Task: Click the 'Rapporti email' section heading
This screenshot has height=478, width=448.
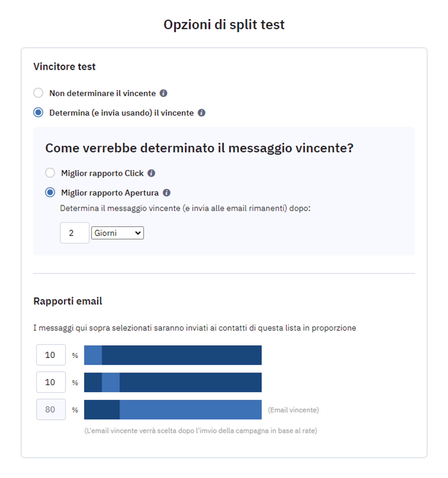Action: click(68, 301)
